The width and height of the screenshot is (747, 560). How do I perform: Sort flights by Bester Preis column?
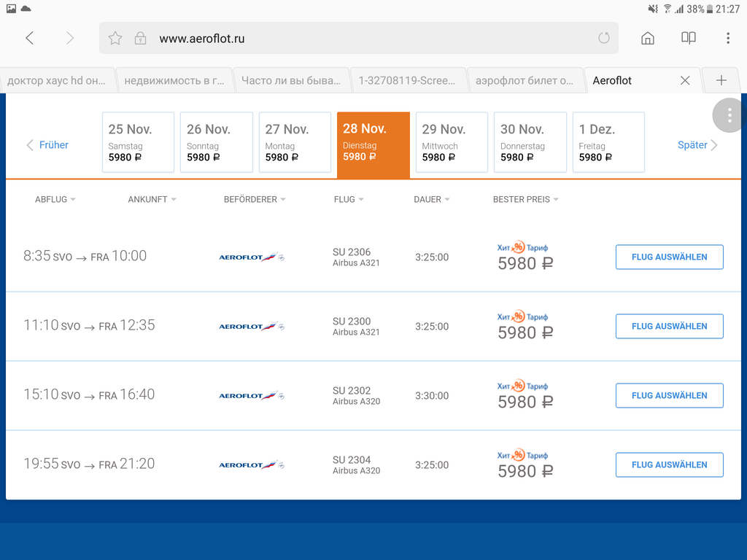click(525, 200)
